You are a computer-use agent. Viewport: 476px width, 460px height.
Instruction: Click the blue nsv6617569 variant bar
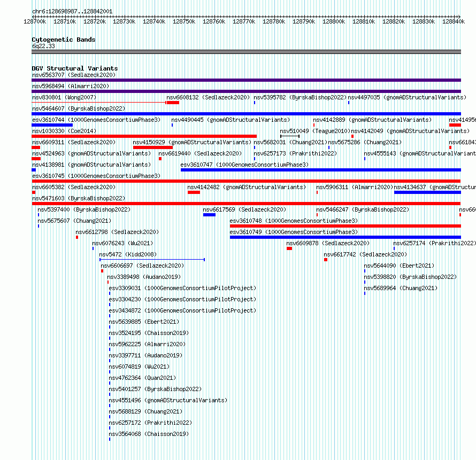[209, 215]
